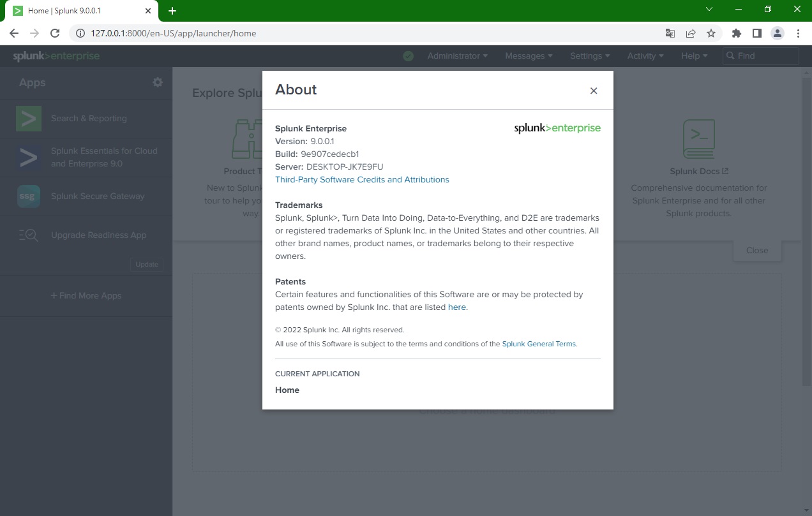
Task: Click the build text 9e907cedecb1
Action: pos(329,154)
